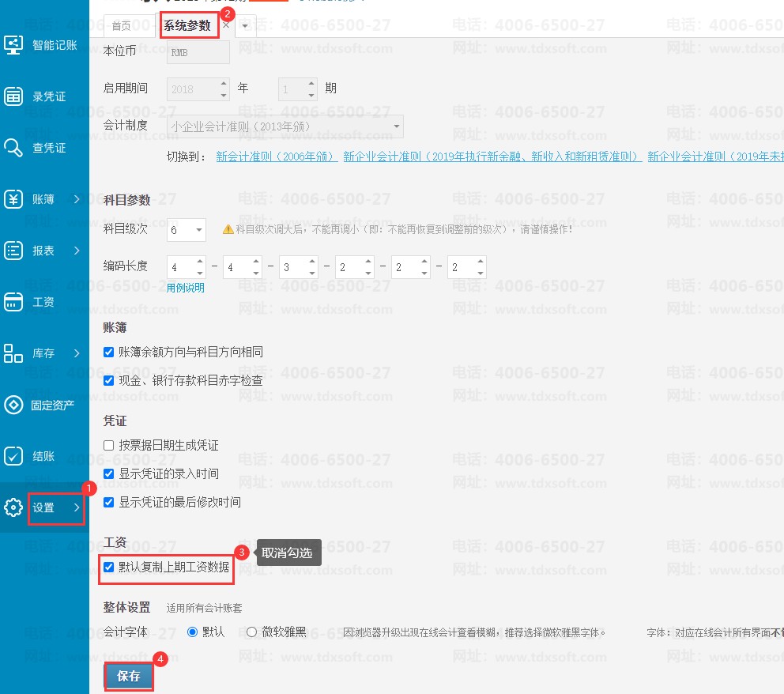Expand the 设置 sidebar submenu arrow
The image size is (784, 694).
click(x=77, y=507)
